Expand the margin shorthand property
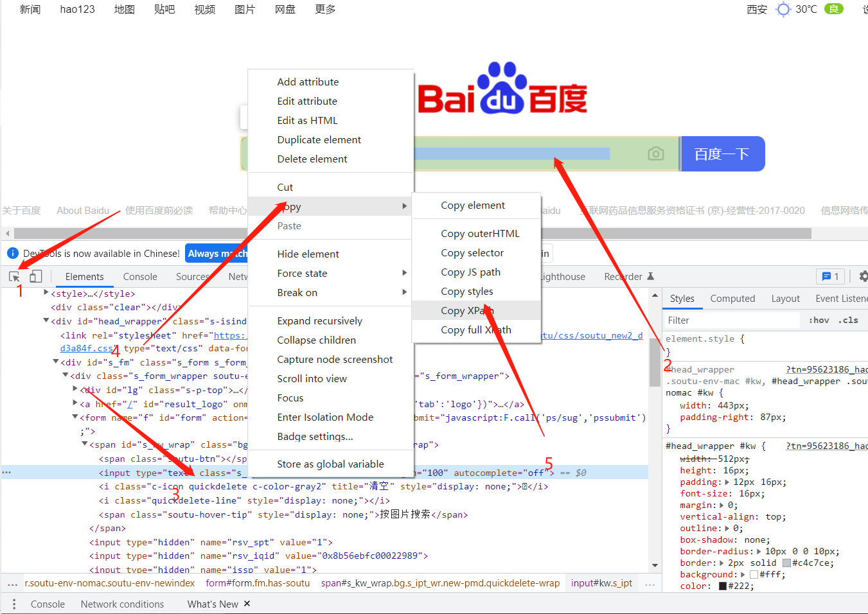This screenshot has width=868, height=614. pos(722,505)
